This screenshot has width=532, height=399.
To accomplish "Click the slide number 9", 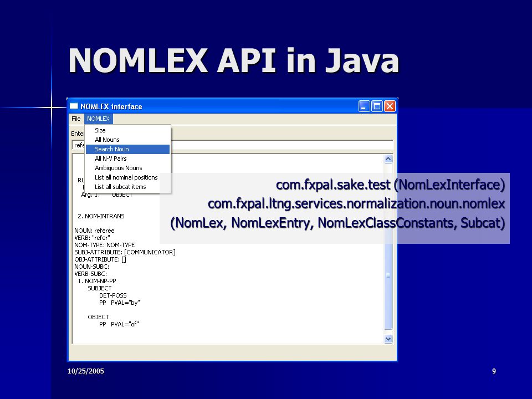I will (494, 371).
